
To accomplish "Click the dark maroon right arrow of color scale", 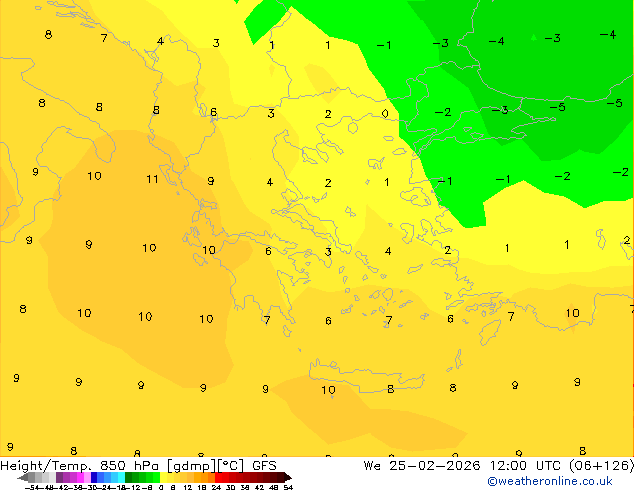I will [x=287, y=477].
